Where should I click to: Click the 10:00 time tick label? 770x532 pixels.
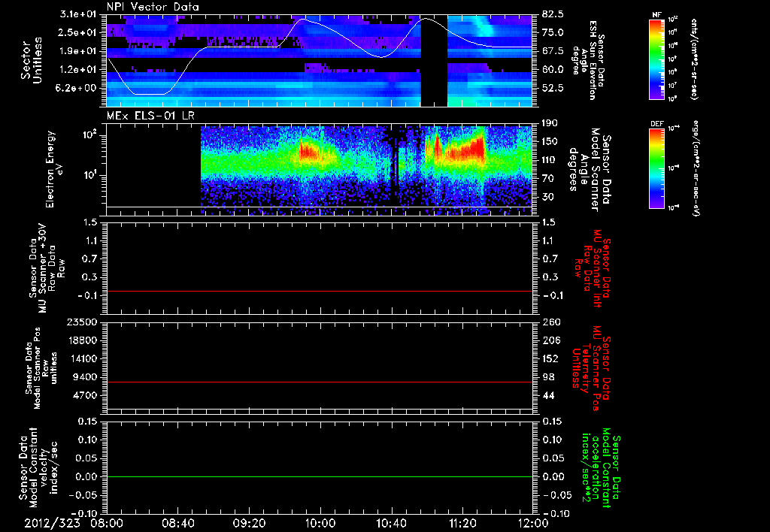pyautogui.click(x=320, y=523)
